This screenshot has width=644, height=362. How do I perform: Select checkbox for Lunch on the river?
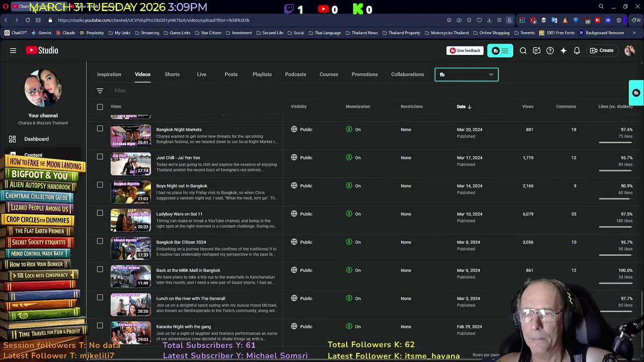pos(100,298)
